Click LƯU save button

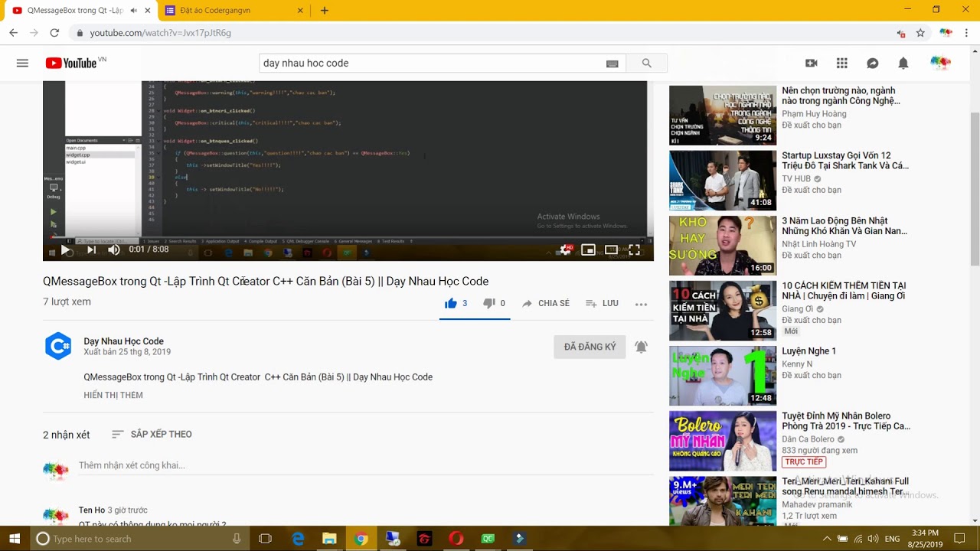point(602,303)
